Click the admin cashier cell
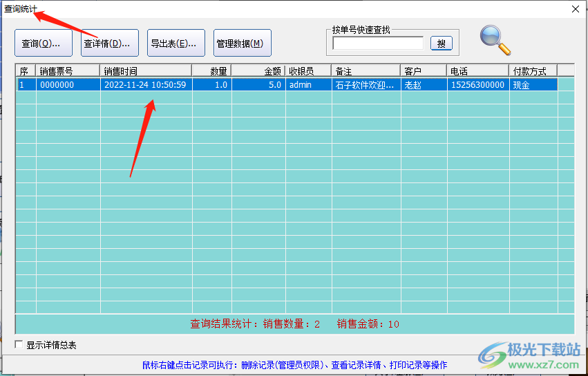This screenshot has height=376, width=588. coord(309,85)
